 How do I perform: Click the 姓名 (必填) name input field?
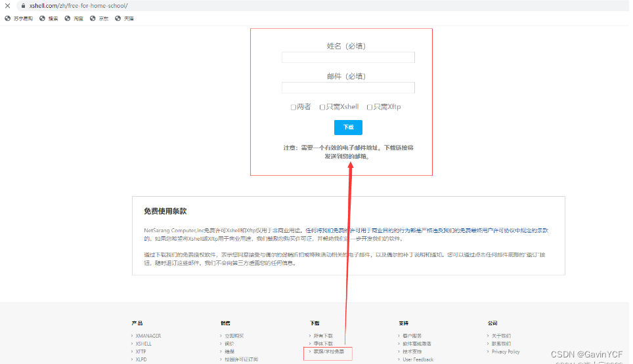pyautogui.click(x=348, y=58)
